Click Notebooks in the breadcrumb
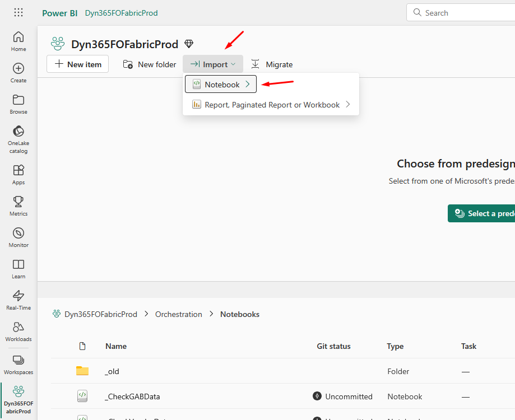 pyautogui.click(x=240, y=314)
